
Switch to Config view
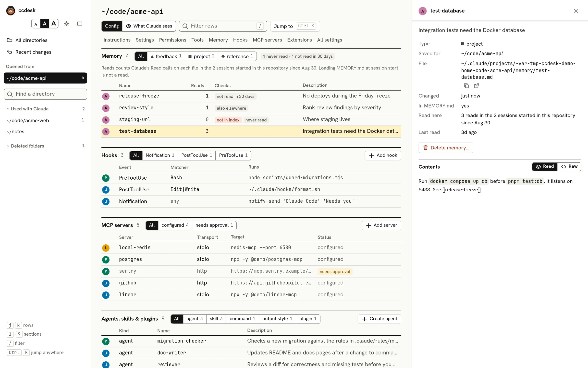[112, 26]
